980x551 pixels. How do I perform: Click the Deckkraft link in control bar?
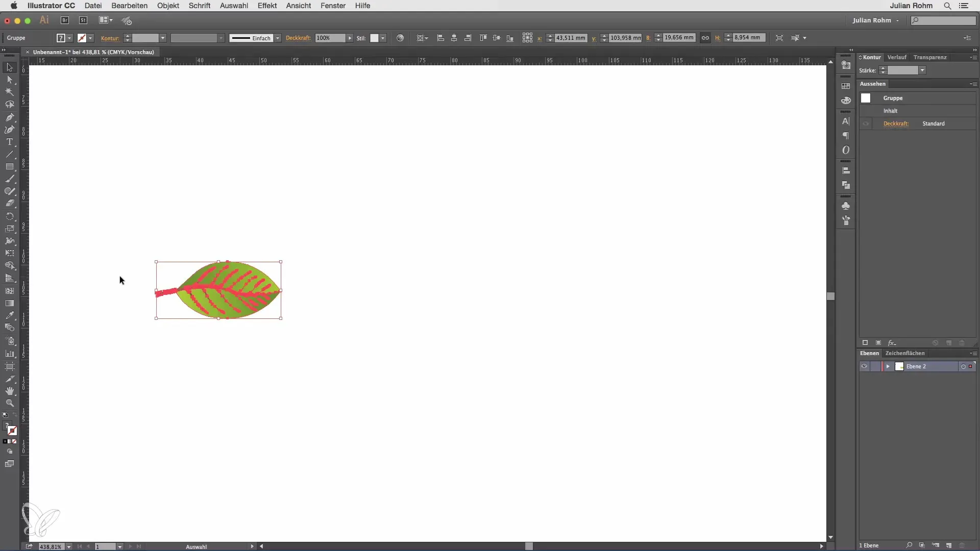pyautogui.click(x=298, y=38)
